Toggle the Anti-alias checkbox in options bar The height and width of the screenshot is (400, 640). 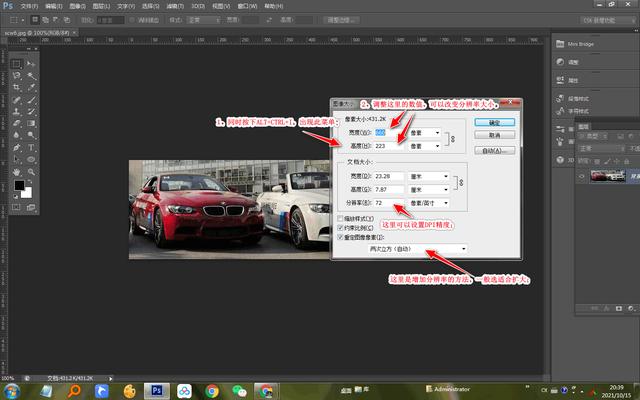[132, 20]
